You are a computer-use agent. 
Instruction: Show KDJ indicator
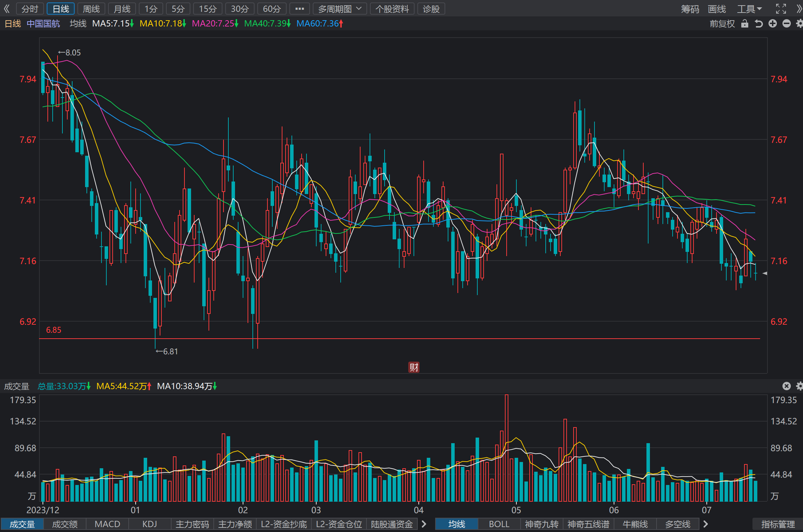150,524
